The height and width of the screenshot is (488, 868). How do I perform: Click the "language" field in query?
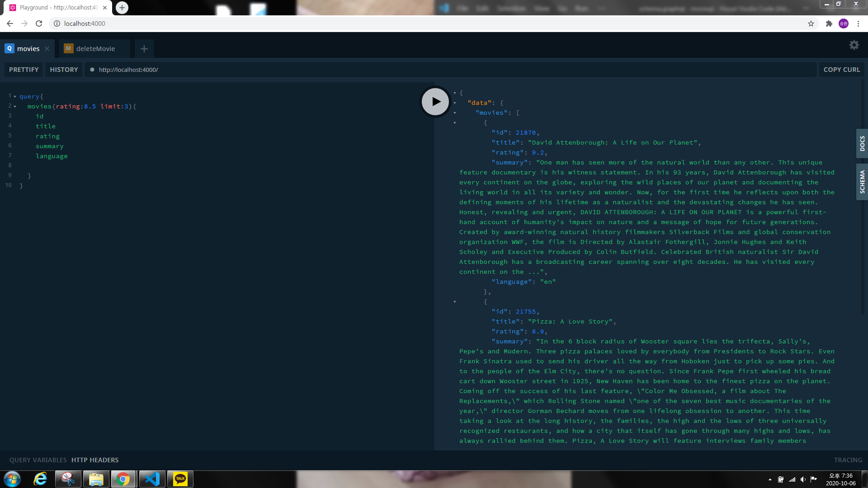pos(52,156)
